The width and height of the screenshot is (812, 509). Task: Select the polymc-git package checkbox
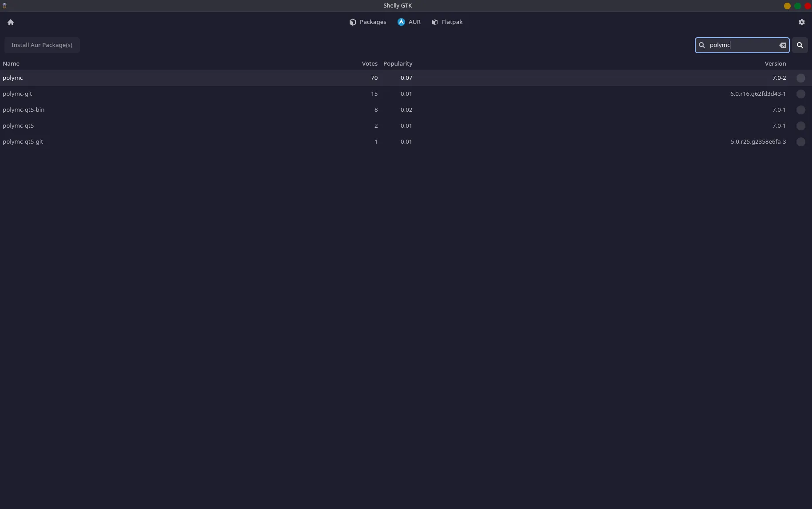800,94
